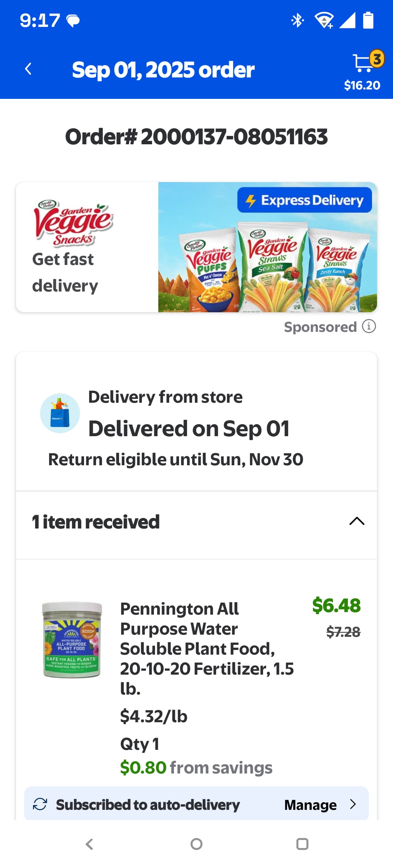Open the shopping cart icon

point(364,63)
